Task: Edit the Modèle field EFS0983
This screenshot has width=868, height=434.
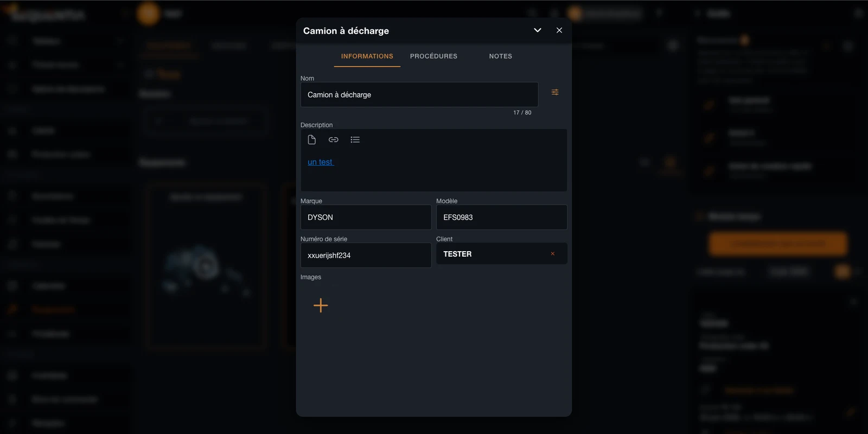Action: pos(502,217)
